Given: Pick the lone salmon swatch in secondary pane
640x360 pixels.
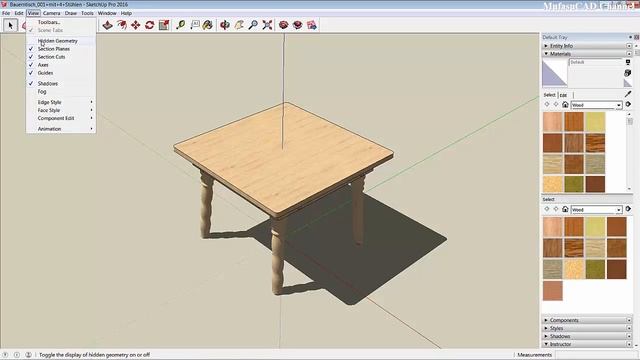Looking at the screenshot, I should [553, 291].
